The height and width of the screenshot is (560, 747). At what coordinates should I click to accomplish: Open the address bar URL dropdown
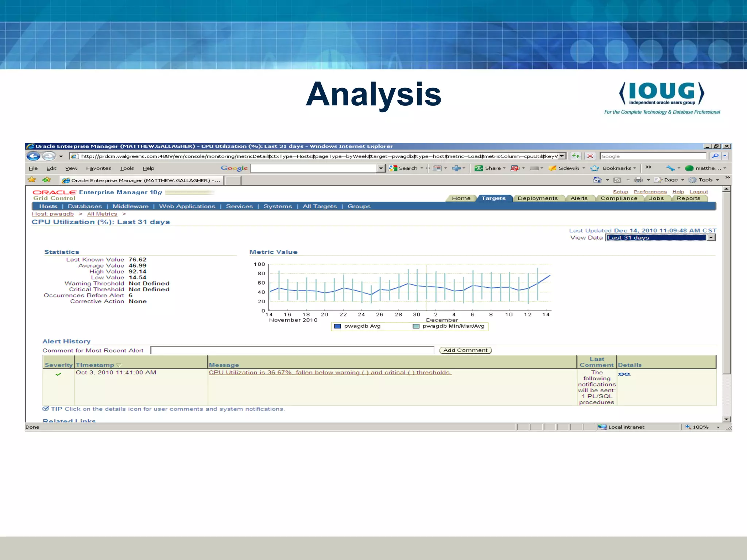(x=562, y=156)
